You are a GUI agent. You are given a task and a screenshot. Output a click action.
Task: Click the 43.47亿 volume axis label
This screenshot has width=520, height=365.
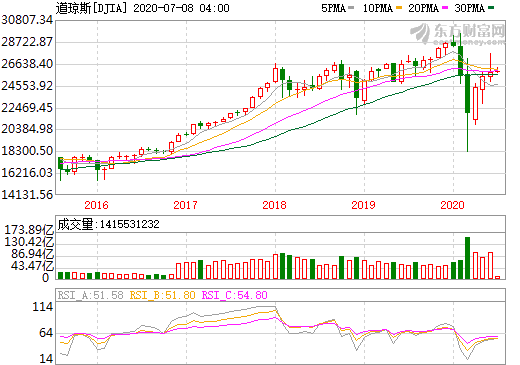[32, 266]
